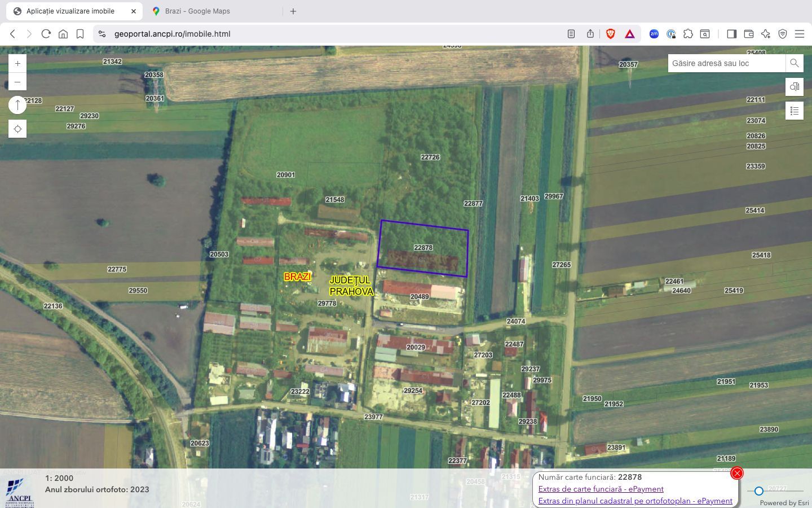This screenshot has height=508, width=812.
Task: Open the map legend list icon
Action: [794, 111]
